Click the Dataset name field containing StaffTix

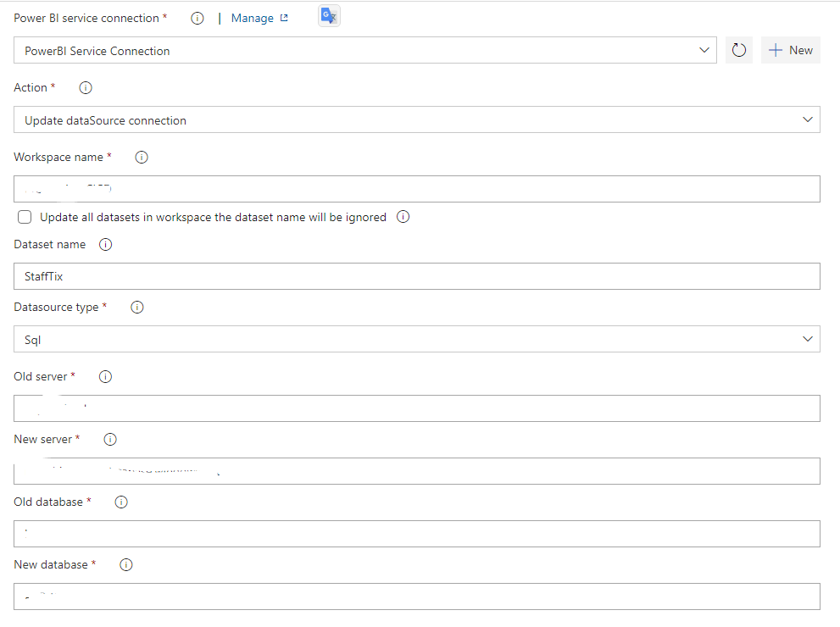click(x=417, y=276)
